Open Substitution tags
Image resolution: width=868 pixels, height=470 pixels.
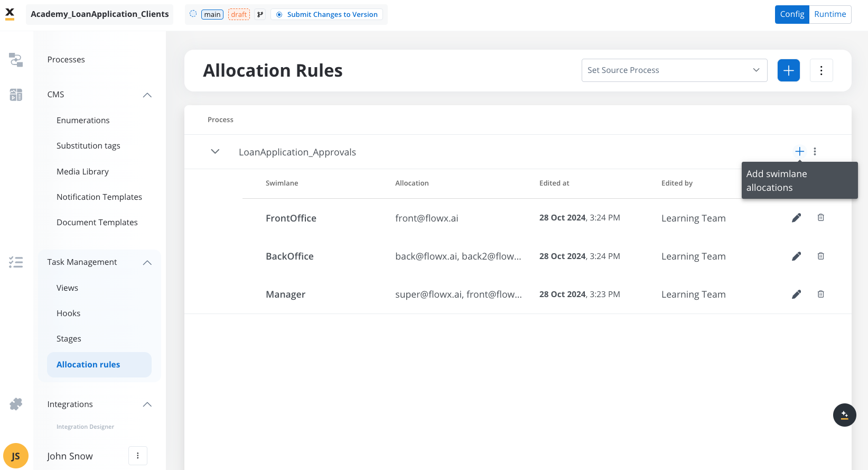[88, 146]
